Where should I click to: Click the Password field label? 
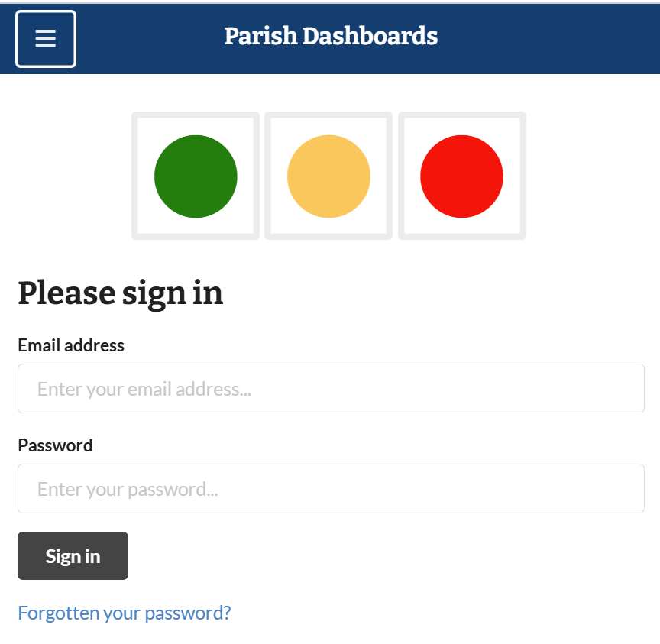point(55,445)
